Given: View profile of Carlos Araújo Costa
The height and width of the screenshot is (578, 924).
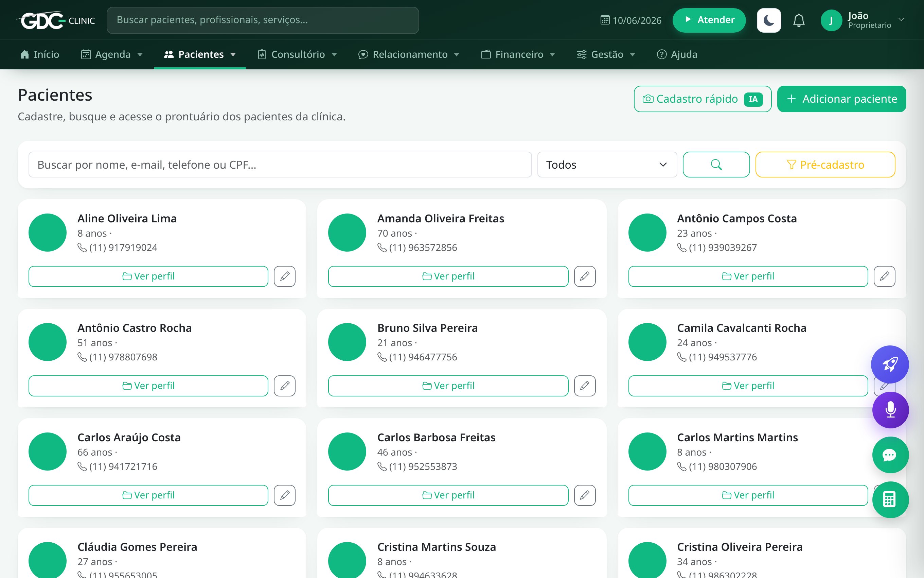Looking at the screenshot, I should [148, 495].
